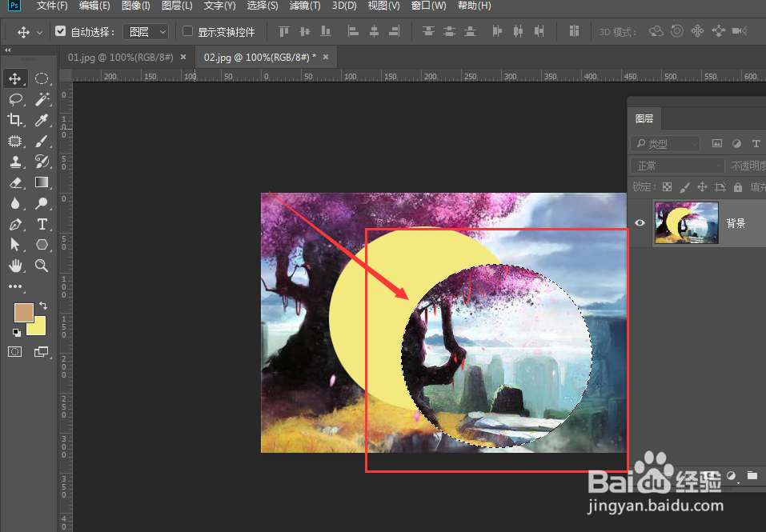Close the 01.jpg document tab
Viewport: 766px width, 532px height.
(183, 57)
